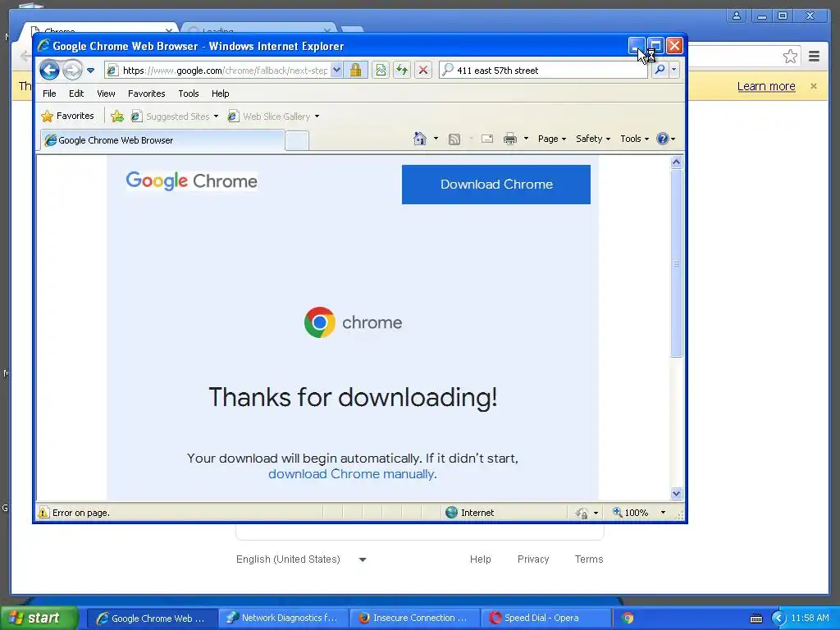Click the Chrome icon in taskbar

pyautogui.click(x=628, y=619)
